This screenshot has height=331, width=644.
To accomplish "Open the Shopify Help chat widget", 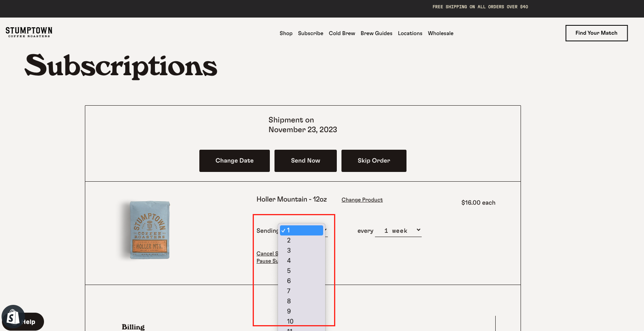I will (23, 321).
